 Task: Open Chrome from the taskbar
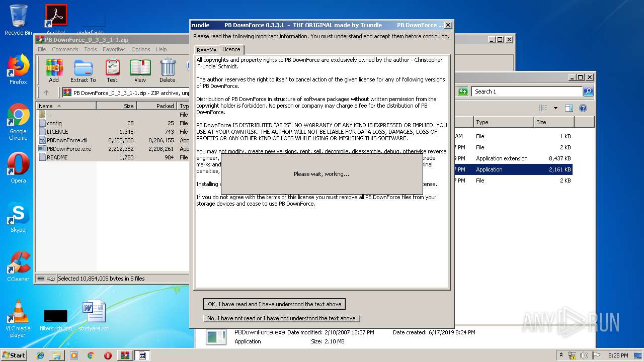[x=91, y=355]
